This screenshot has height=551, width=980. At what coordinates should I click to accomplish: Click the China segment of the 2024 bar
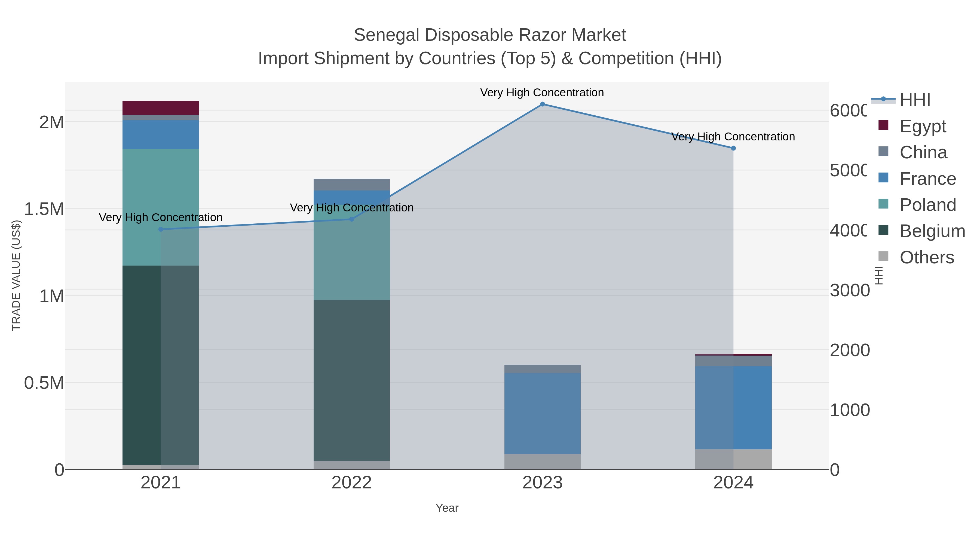[x=733, y=361]
